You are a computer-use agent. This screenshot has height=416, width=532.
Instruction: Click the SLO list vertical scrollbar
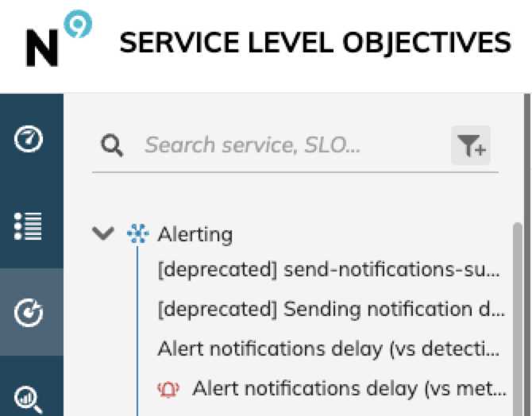point(518,319)
